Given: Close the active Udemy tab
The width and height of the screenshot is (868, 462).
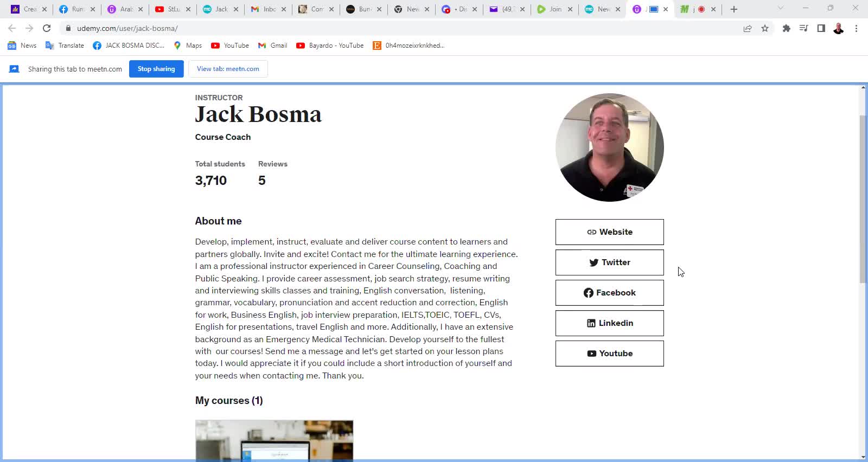Looking at the screenshot, I should click(666, 9).
